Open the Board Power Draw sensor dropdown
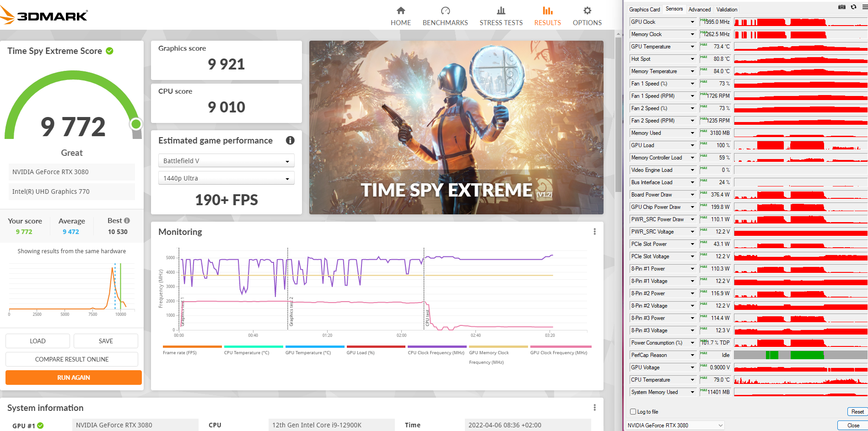Screen dimensions: 868x431 (x=692, y=195)
